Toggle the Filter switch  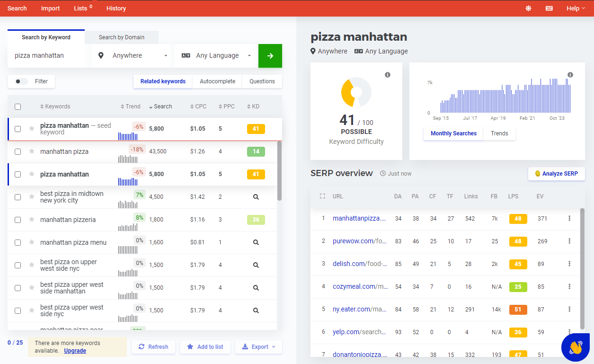pyautogui.click(x=21, y=81)
